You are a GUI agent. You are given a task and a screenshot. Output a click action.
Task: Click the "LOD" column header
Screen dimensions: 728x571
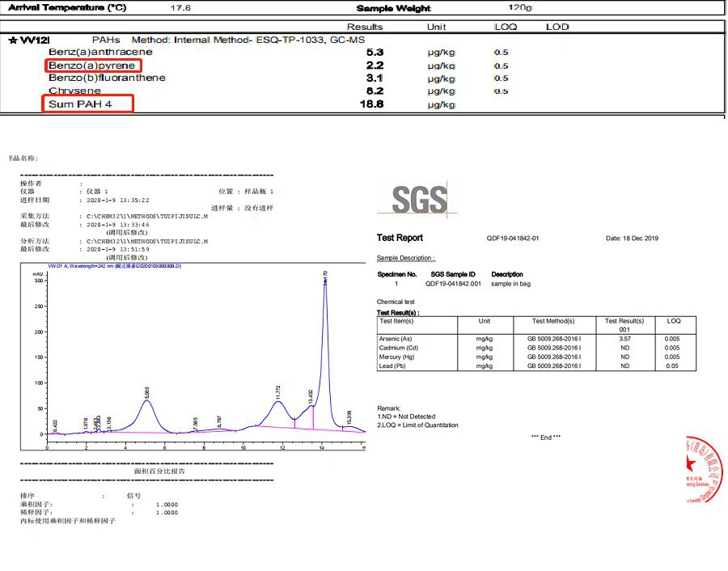[557, 27]
